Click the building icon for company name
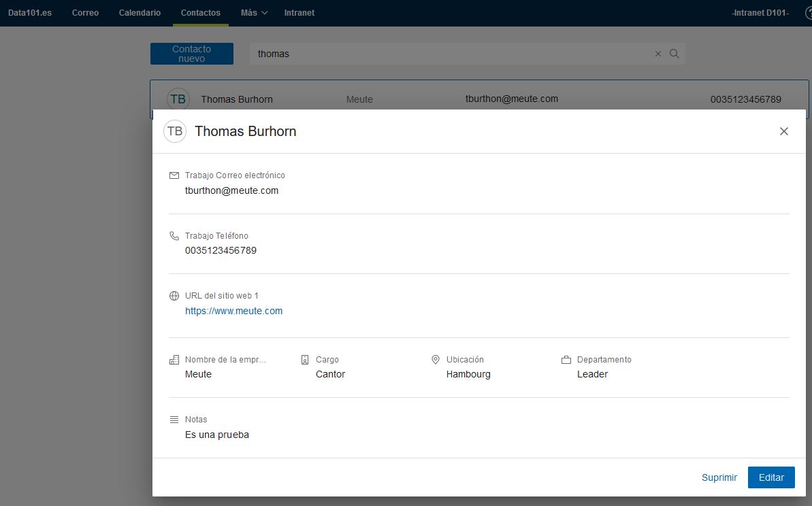Viewport: 812px width, 506px height. pyautogui.click(x=174, y=360)
